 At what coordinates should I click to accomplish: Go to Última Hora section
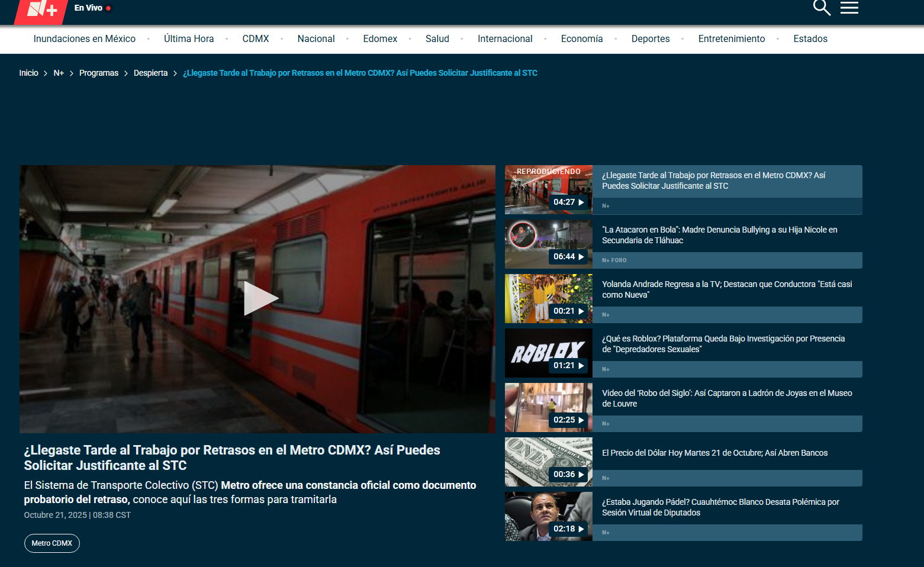click(189, 38)
